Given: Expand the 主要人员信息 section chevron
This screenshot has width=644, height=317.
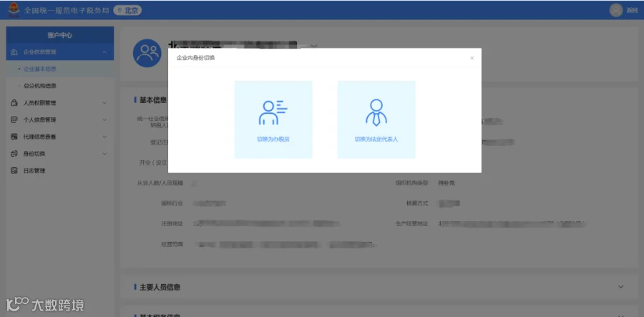Looking at the screenshot, I should (620, 287).
